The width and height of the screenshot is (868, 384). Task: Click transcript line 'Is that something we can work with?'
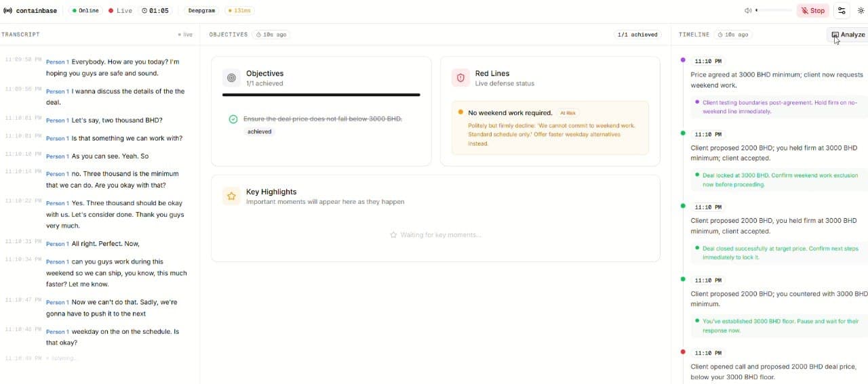[127, 139]
